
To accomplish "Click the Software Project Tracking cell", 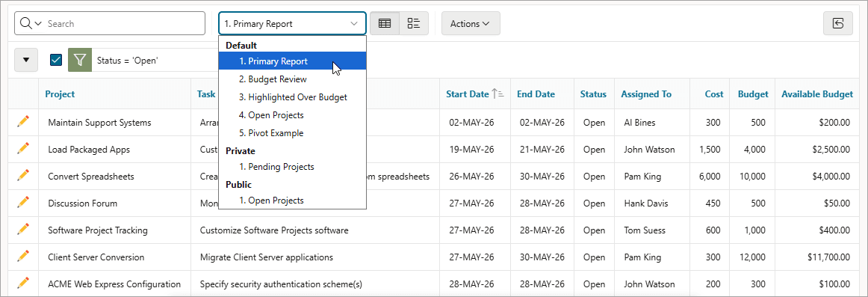I will tap(114, 230).
